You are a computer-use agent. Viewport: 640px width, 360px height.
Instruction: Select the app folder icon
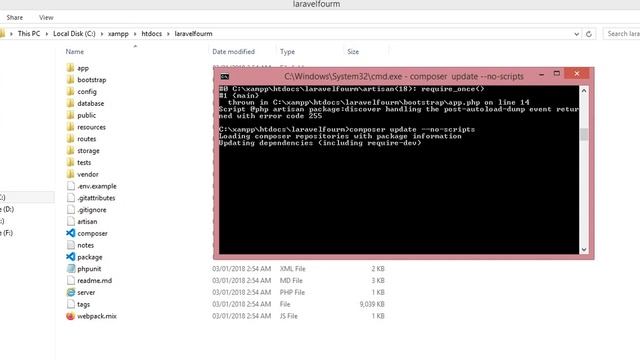tap(70, 68)
